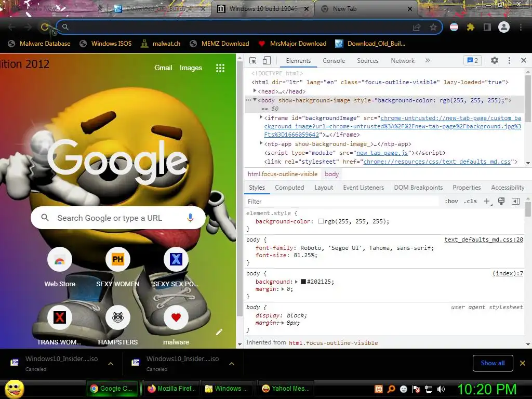
Task: Open the Computed styles tab
Action: coord(289,187)
